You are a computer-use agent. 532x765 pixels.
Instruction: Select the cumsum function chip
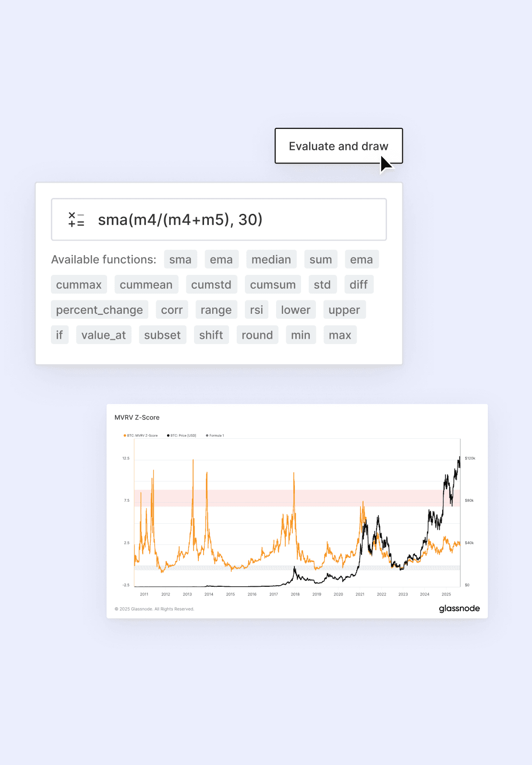click(273, 284)
